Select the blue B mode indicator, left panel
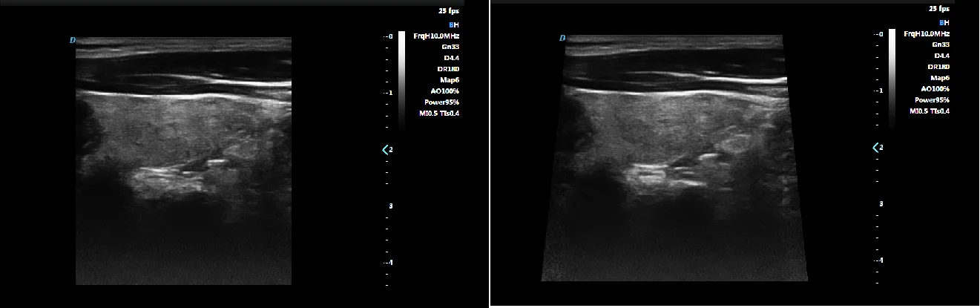Viewport: 980px width, 308px height. (450, 24)
